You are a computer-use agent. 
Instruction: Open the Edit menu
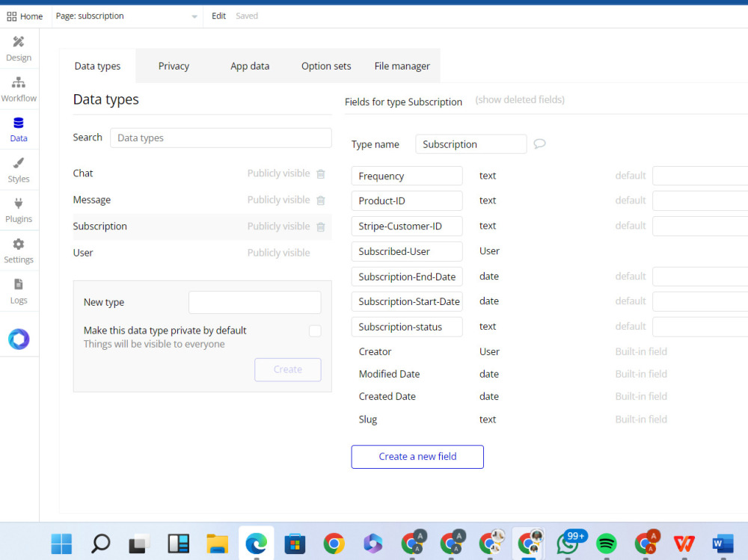pyautogui.click(x=218, y=16)
